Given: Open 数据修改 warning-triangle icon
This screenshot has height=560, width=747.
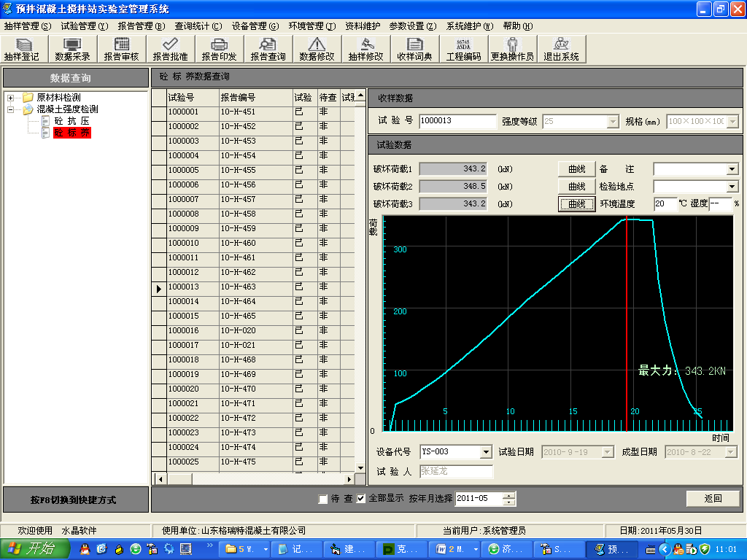Looking at the screenshot, I should [x=317, y=49].
